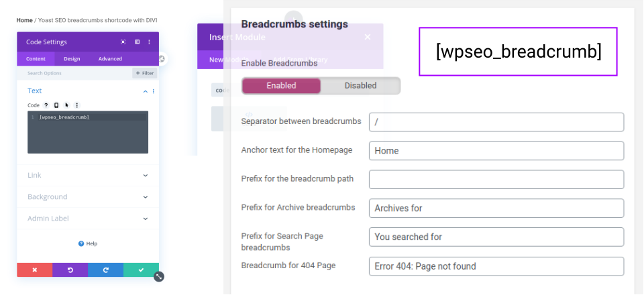Click the drag resize handle of Code Settings

[159, 276]
